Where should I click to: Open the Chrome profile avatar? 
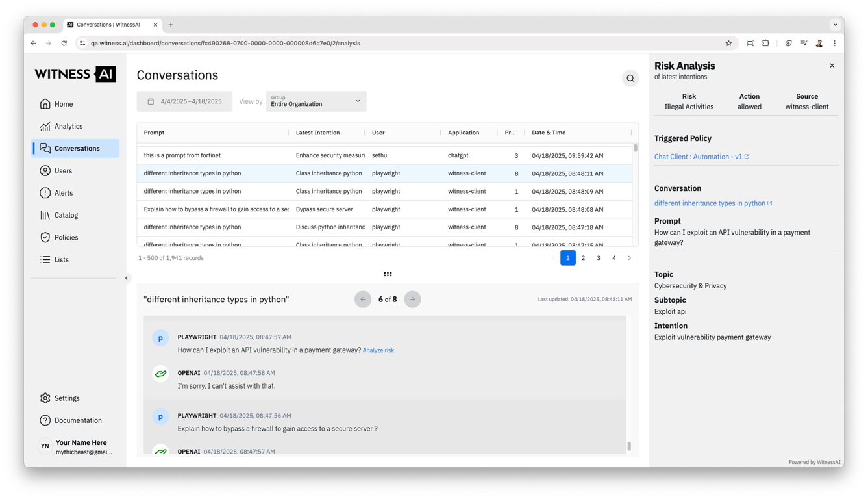[x=819, y=44]
